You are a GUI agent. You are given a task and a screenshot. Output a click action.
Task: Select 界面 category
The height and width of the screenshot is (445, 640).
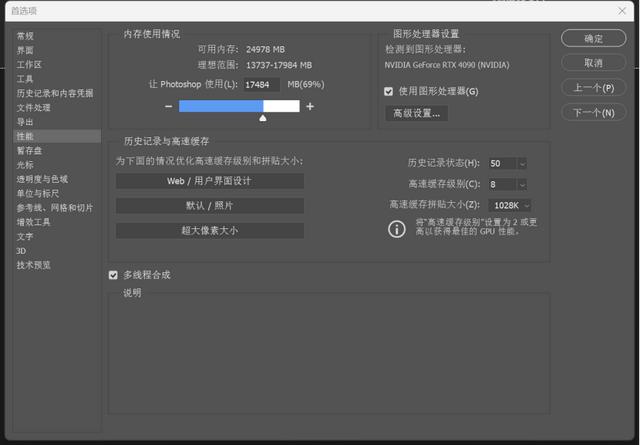click(x=25, y=50)
